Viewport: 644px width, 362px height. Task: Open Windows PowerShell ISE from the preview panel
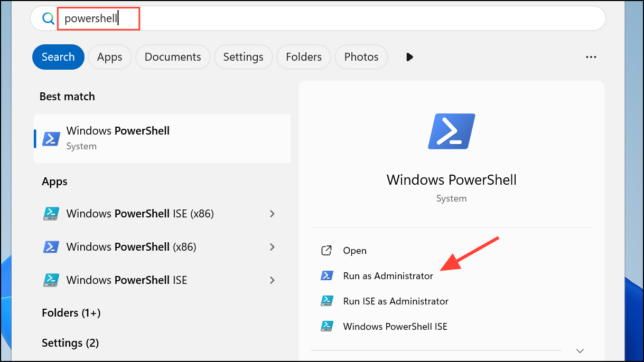[395, 326]
